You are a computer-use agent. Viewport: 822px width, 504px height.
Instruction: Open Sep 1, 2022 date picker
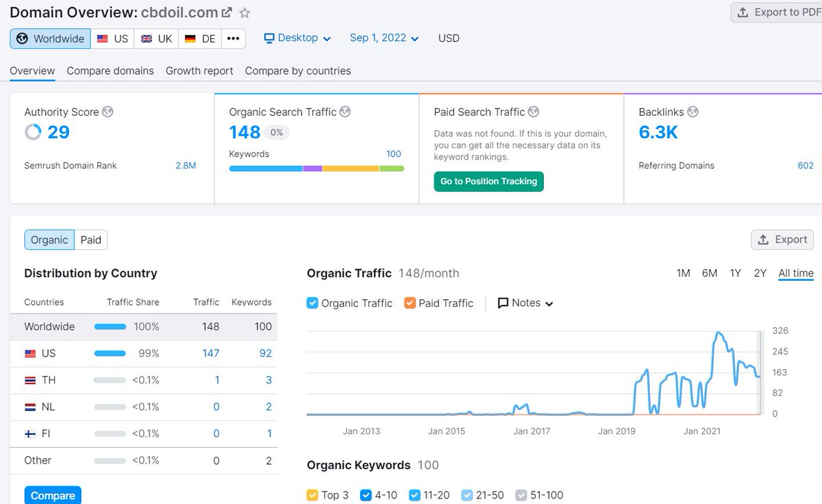click(x=384, y=38)
